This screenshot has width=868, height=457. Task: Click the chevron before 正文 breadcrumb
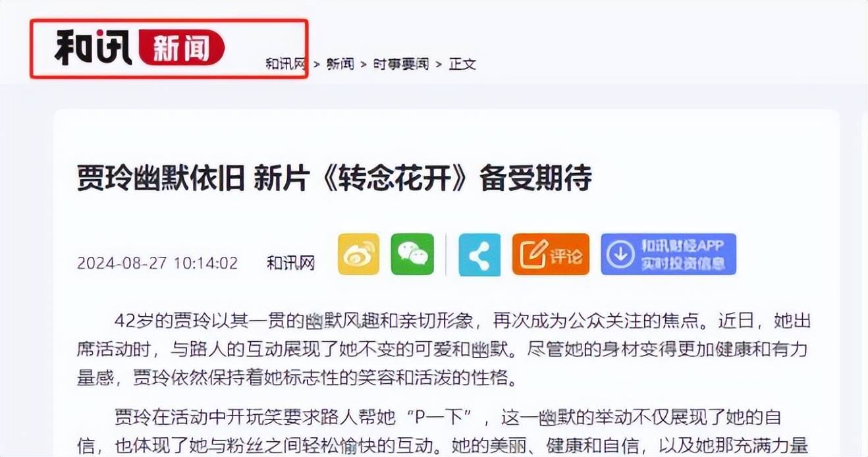click(x=439, y=65)
